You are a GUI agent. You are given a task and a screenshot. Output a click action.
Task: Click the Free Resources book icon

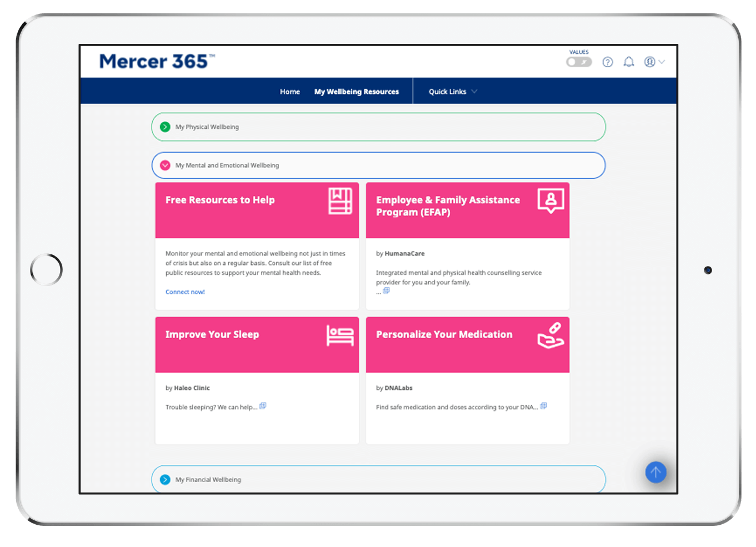(x=340, y=201)
